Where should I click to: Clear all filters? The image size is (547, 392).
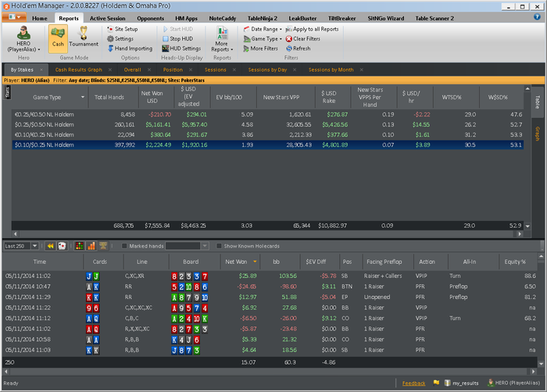point(303,39)
